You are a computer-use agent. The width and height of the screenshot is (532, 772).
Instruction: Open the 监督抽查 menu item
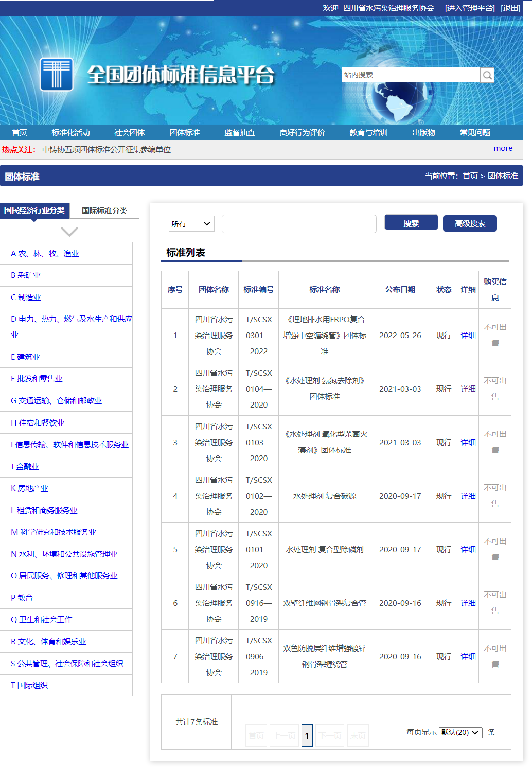[239, 132]
